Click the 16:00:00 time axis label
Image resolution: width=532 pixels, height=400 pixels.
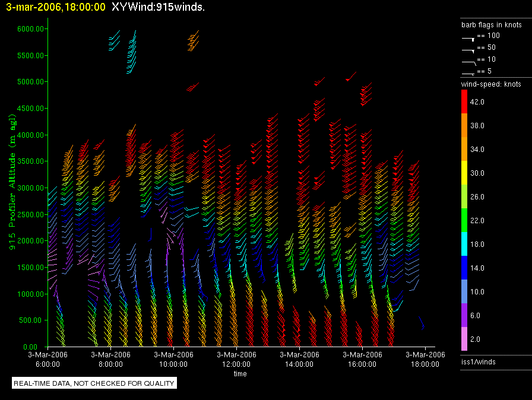point(362,364)
